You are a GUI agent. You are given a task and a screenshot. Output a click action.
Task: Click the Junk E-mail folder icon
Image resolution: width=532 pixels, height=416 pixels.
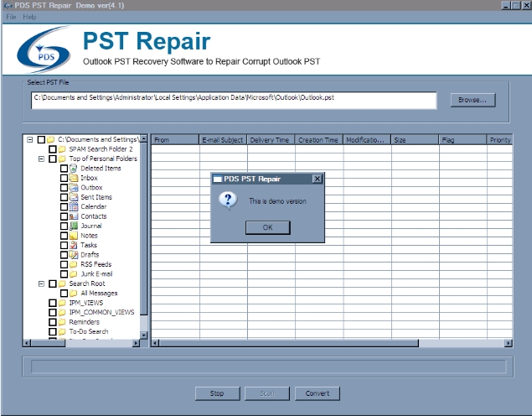73,273
